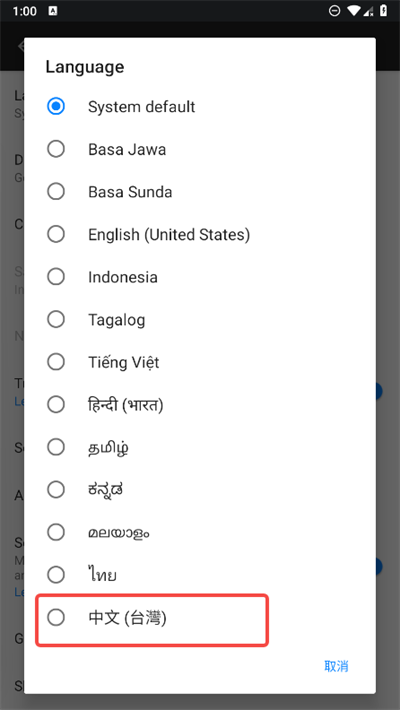Tap the do-not-disturb status bar icon
This screenshot has width=400, height=710.
[334, 11]
